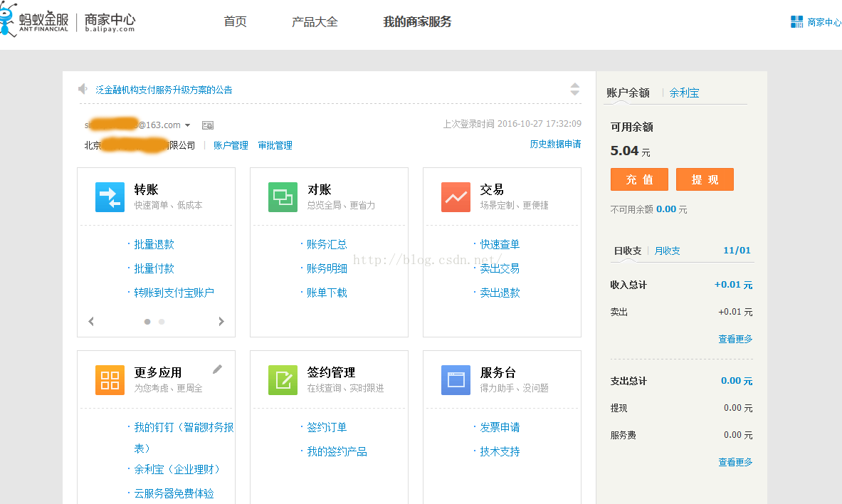Switch to the 账户余额 tab
This screenshot has width=842, height=504.
(628, 93)
